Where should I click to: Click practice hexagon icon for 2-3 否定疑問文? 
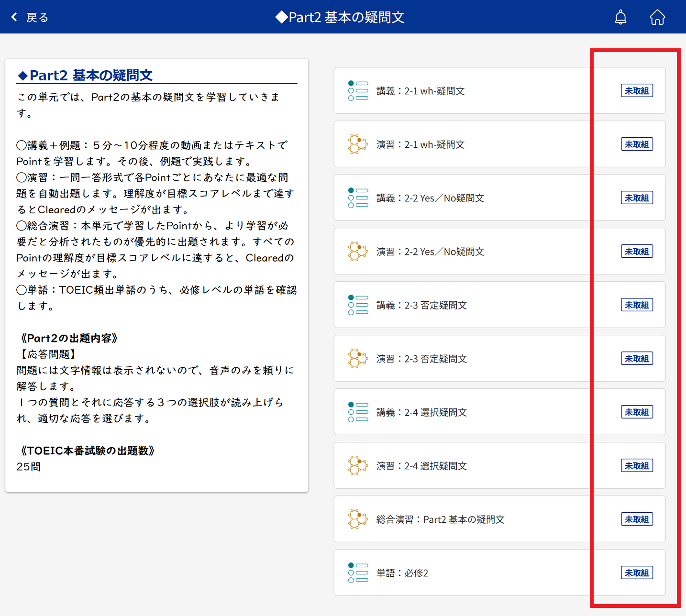point(358,359)
